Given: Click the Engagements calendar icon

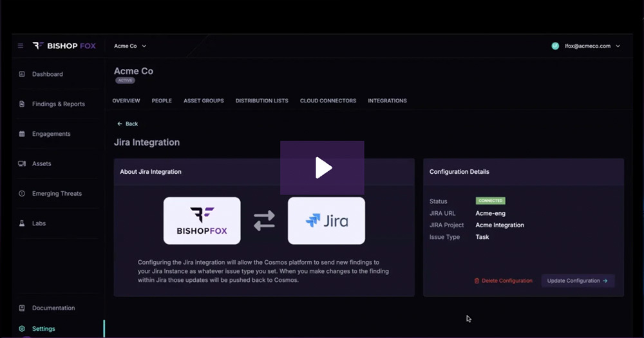Looking at the screenshot, I should [22, 134].
